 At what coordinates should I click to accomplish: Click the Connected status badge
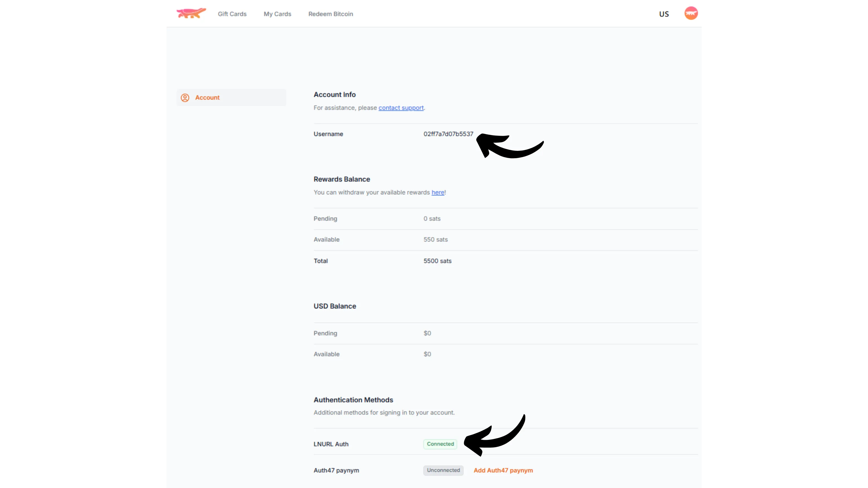[x=440, y=444]
